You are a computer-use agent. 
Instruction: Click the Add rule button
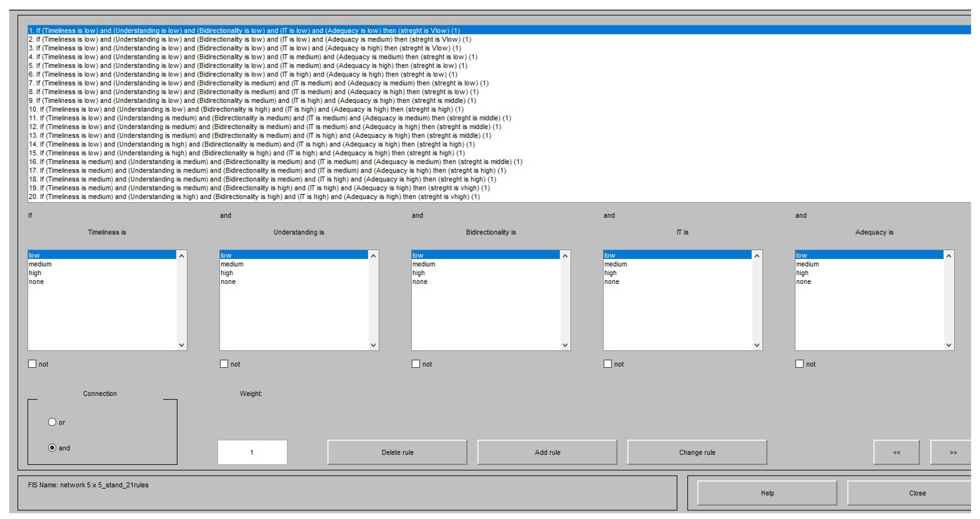[547, 452]
